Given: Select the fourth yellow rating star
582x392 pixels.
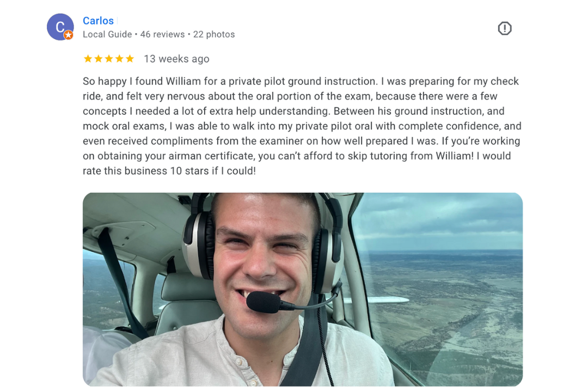Looking at the screenshot, I should coord(119,59).
